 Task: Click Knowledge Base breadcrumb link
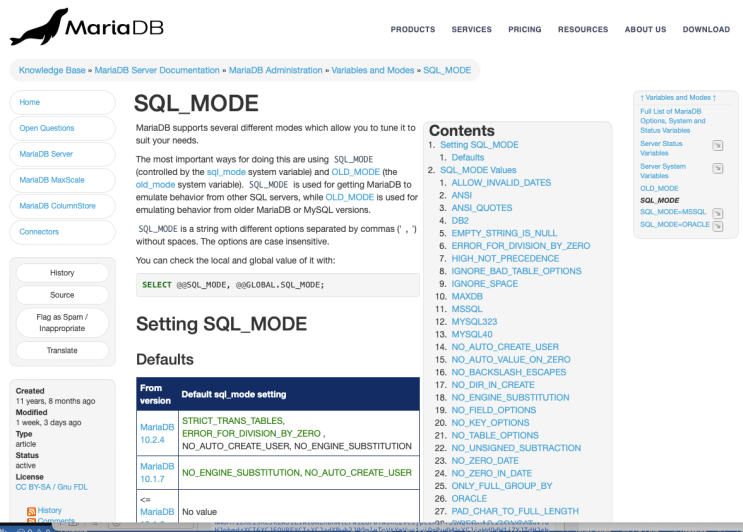tap(52, 70)
